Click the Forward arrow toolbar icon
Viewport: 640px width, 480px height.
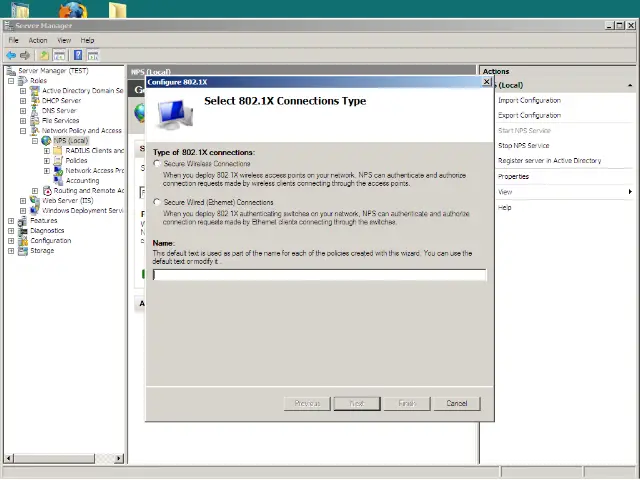(x=25, y=56)
